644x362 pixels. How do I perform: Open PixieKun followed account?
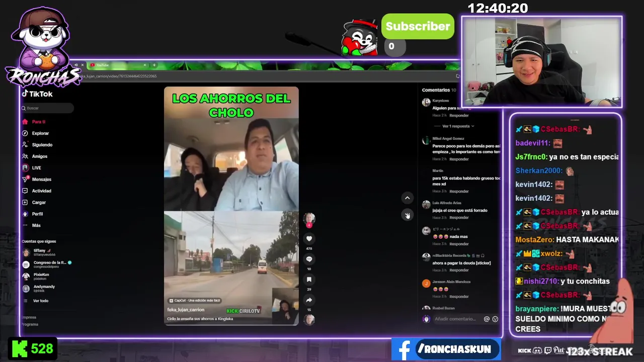point(36,276)
